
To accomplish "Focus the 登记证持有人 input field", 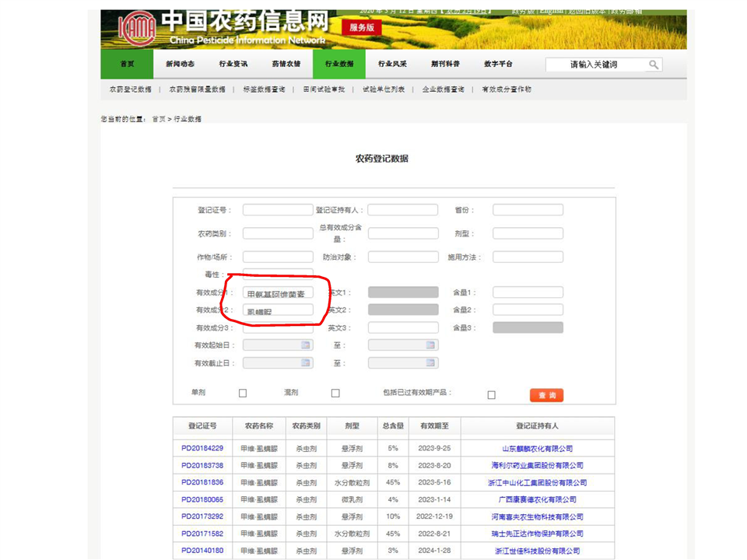I will [403, 210].
